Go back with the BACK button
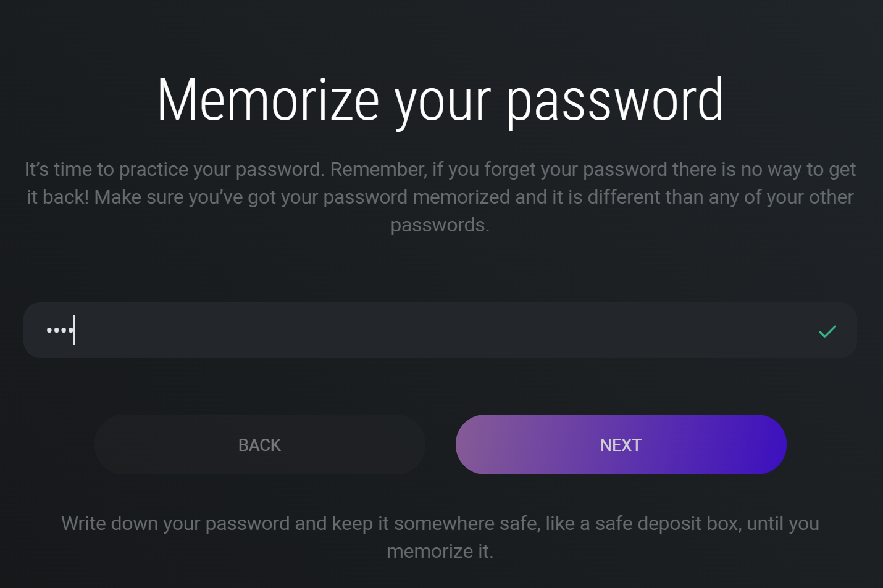The image size is (883, 588). [x=260, y=445]
